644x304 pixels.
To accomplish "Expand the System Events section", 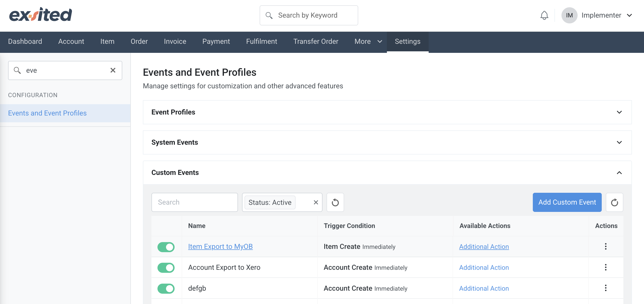I will pos(387,142).
